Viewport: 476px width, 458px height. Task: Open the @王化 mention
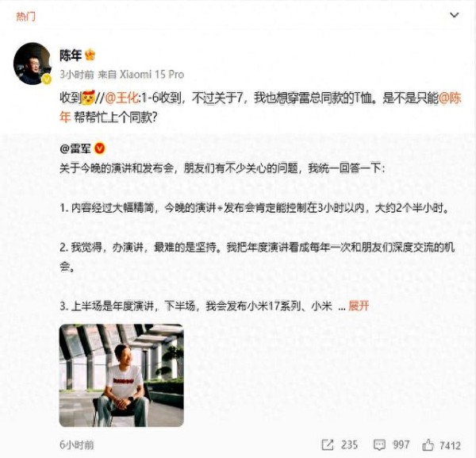coord(121,98)
